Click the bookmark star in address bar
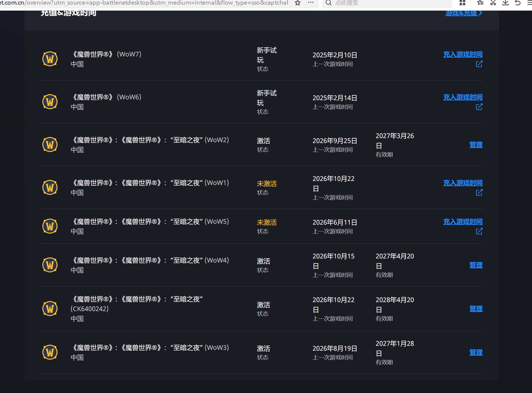 tap(298, 3)
